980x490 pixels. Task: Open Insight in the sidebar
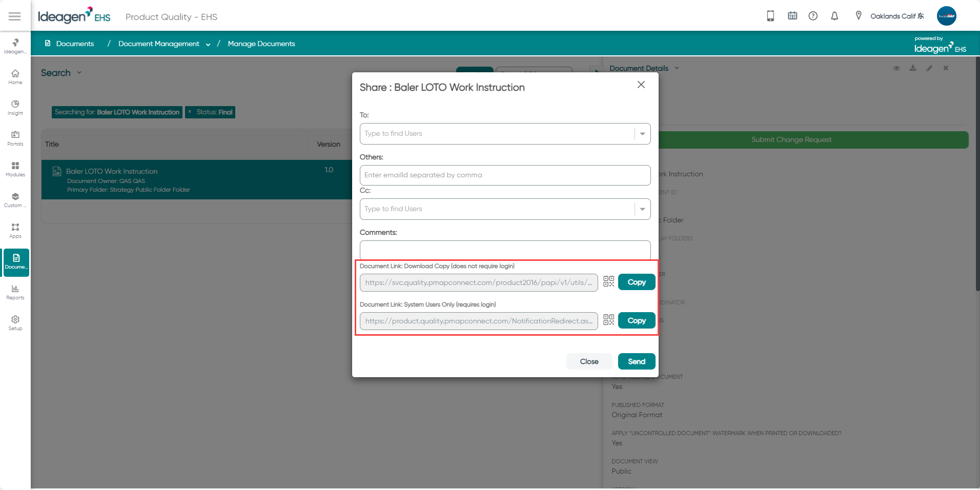click(x=15, y=108)
